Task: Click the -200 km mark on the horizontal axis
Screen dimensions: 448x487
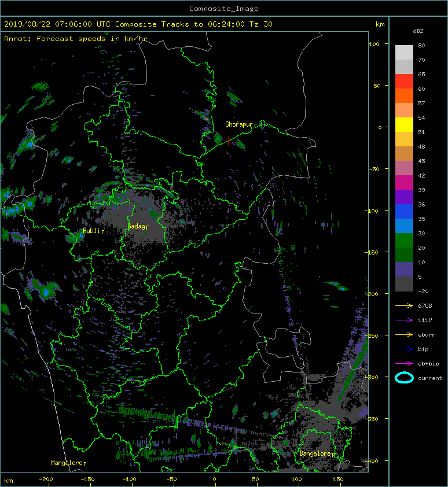Action: pyautogui.click(x=46, y=479)
